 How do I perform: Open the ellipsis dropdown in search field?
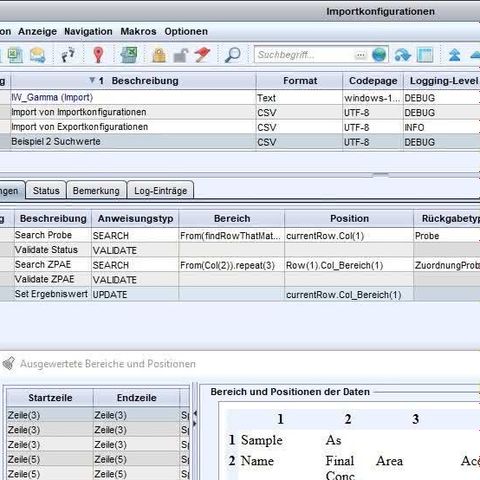coord(361,55)
